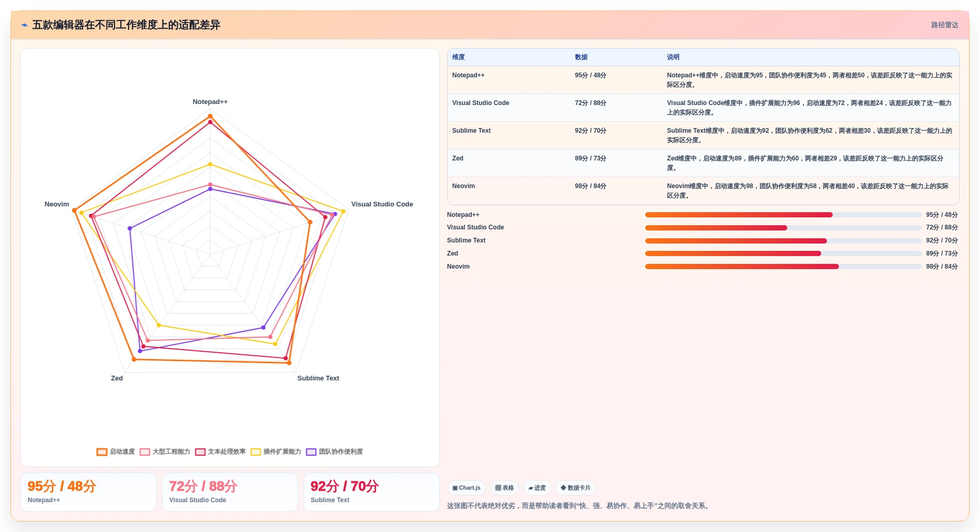Click the dashboard title 五款编辑器在不同工作维度上的适配差异

click(126, 25)
